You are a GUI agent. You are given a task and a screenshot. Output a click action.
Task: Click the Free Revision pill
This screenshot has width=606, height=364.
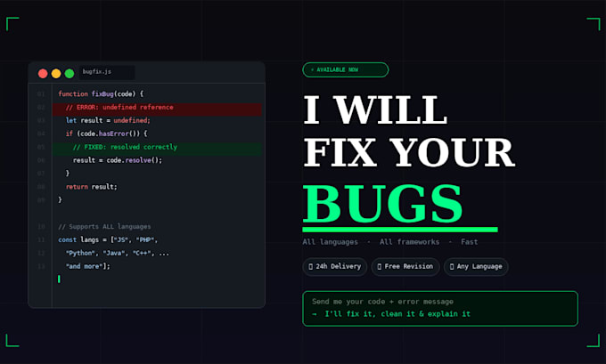(x=405, y=267)
